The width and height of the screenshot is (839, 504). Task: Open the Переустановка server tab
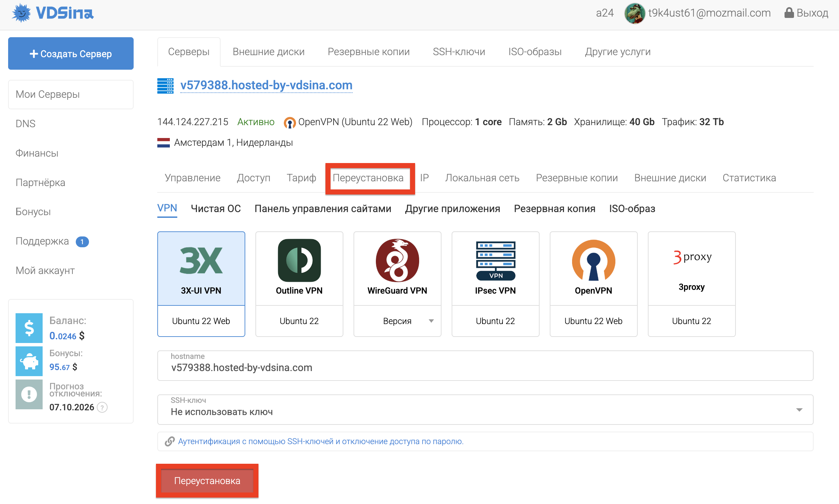coord(368,178)
